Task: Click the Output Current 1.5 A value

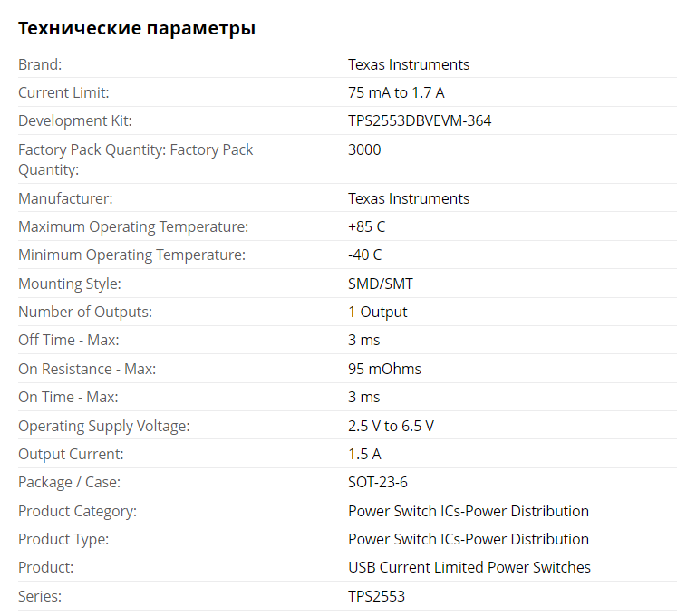Action: point(364,454)
